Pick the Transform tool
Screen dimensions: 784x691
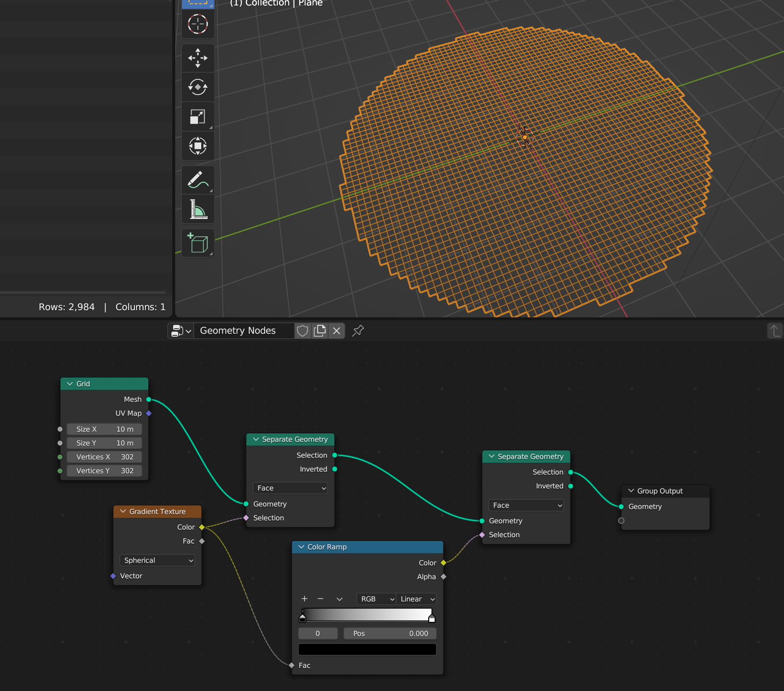click(198, 146)
